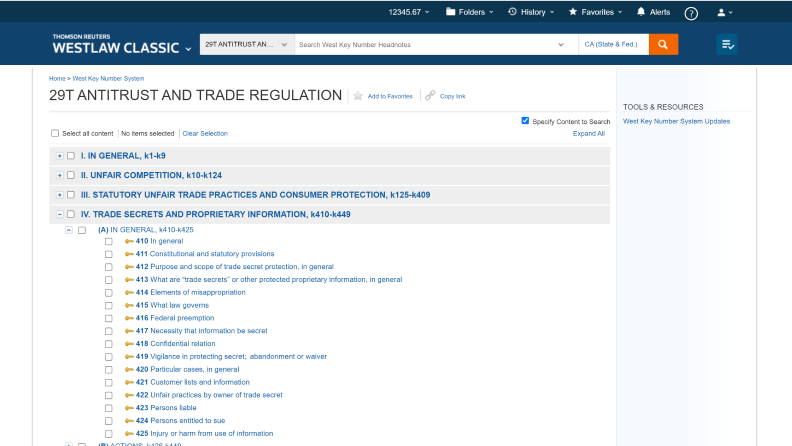792x446 pixels.
Task: Toggle Specify Content to Search checkbox
Action: click(525, 121)
